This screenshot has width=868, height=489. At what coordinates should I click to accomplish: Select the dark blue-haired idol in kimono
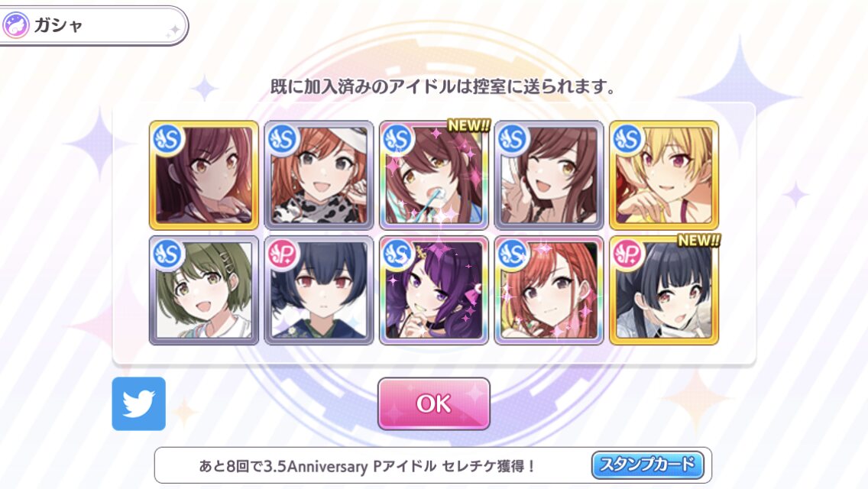coord(319,290)
